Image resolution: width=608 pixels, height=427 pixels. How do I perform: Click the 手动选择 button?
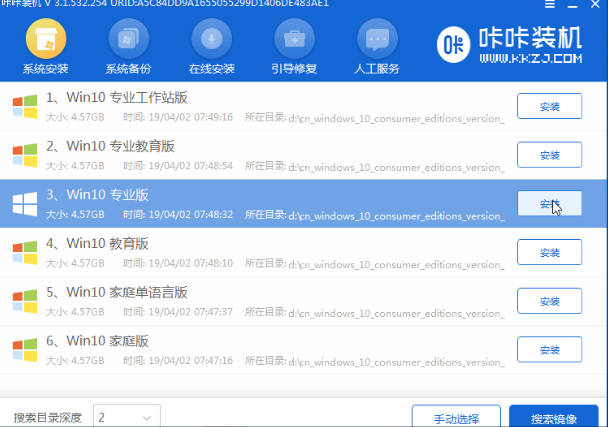[x=457, y=417]
